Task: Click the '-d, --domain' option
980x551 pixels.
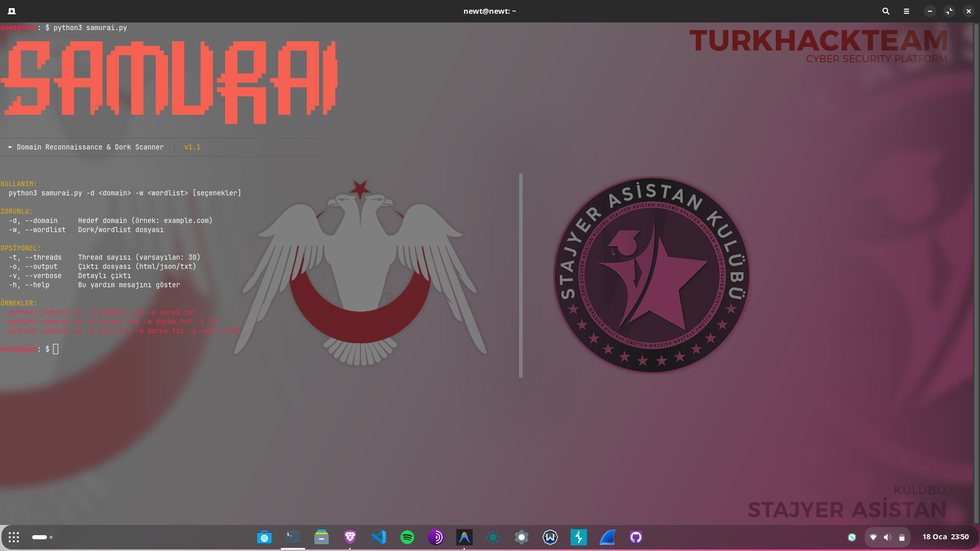Action: (x=33, y=221)
